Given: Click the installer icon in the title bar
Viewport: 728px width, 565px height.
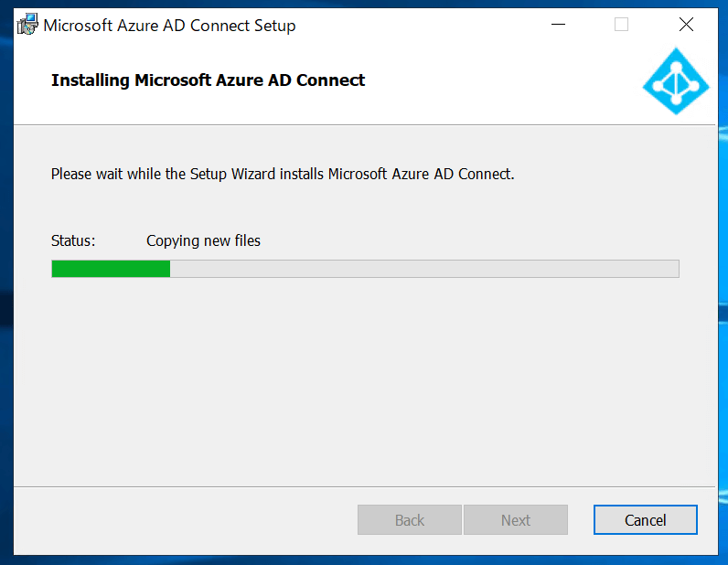Looking at the screenshot, I should 27,25.
